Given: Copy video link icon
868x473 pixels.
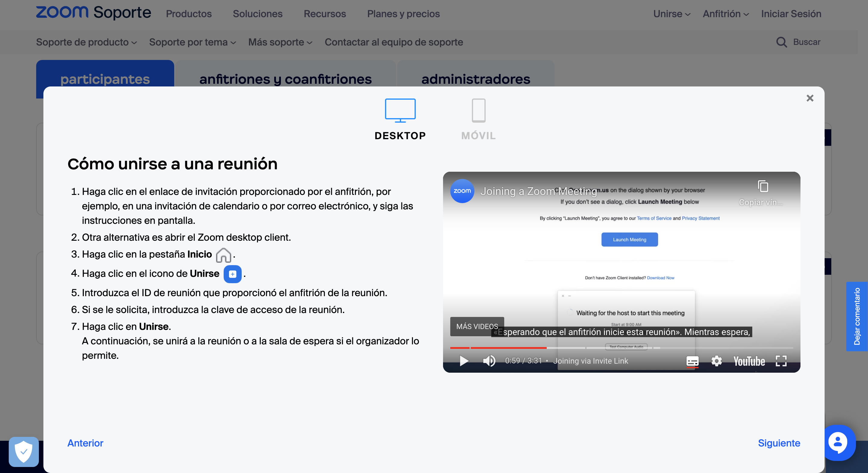Looking at the screenshot, I should (763, 186).
